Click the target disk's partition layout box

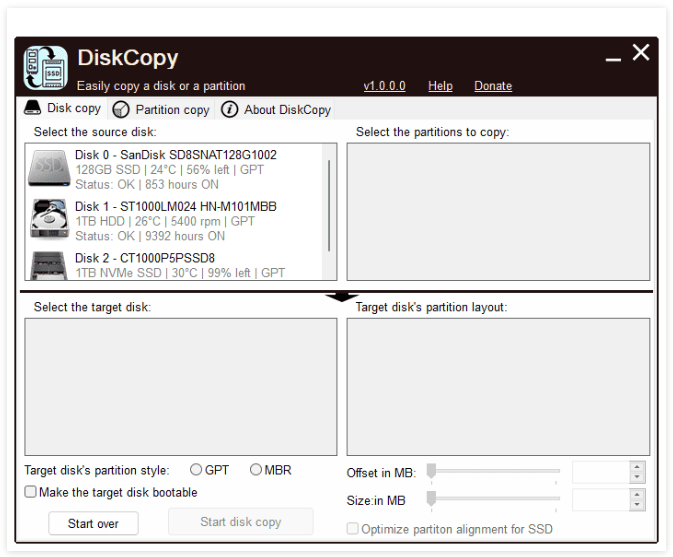pyautogui.click(x=498, y=387)
